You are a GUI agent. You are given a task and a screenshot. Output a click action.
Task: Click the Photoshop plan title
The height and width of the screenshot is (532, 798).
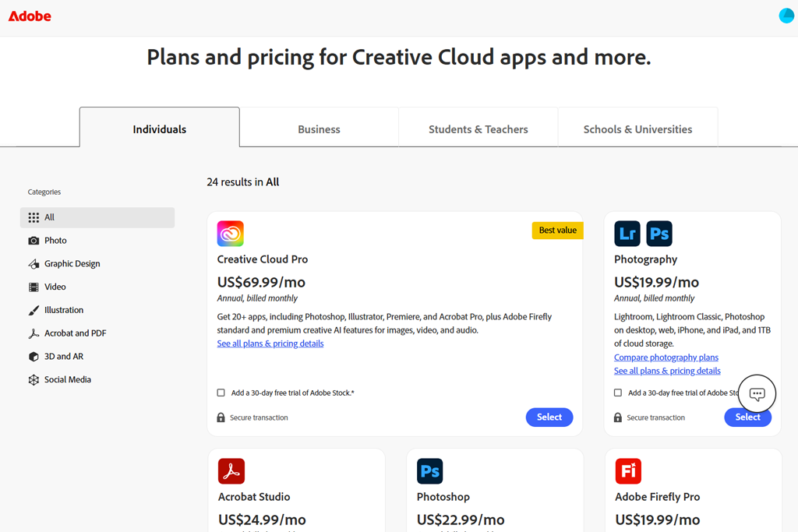tap(443, 497)
